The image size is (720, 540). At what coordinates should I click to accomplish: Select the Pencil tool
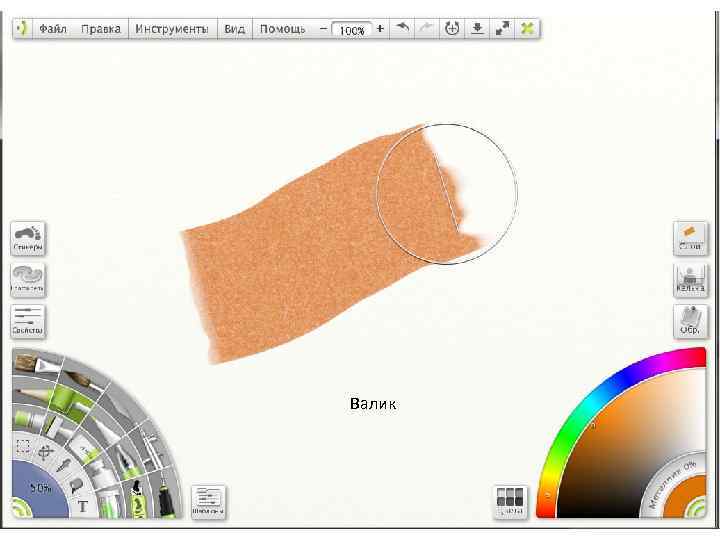(34, 395)
